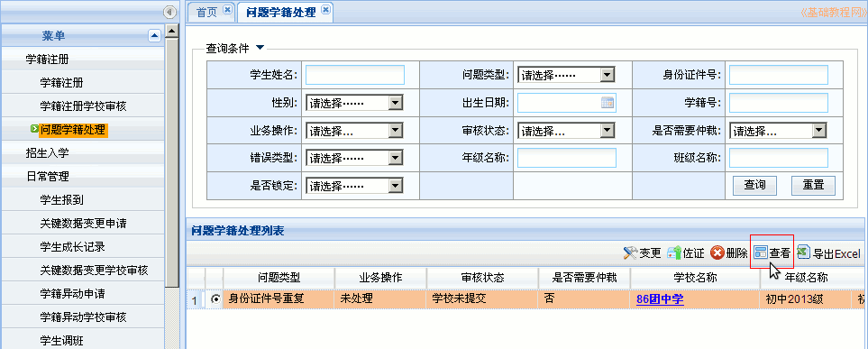Close the 首页 tab
This screenshot has height=349, width=868.
pos(227,10)
